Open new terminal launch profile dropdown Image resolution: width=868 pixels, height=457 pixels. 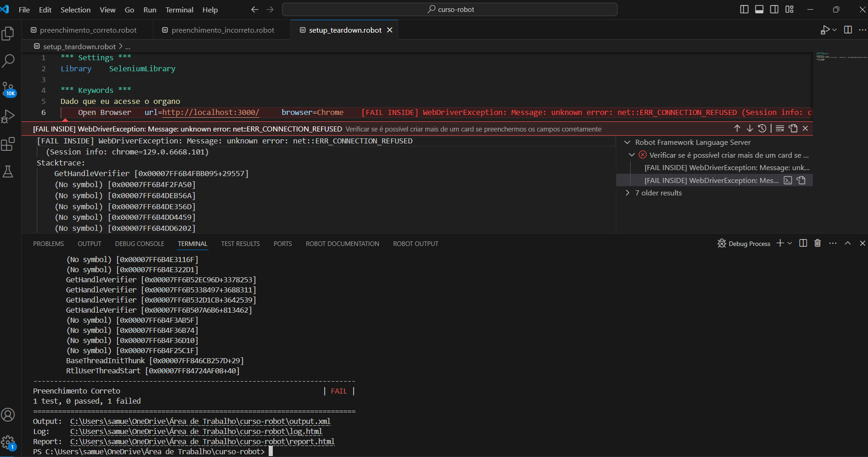coord(790,243)
